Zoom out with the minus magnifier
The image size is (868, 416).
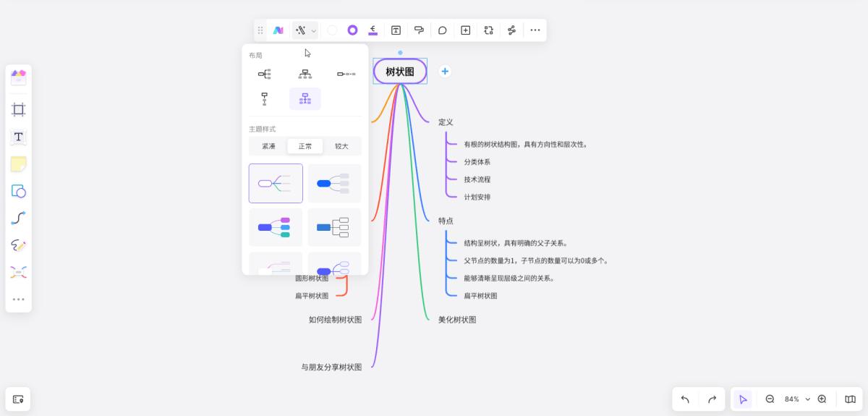(770, 399)
